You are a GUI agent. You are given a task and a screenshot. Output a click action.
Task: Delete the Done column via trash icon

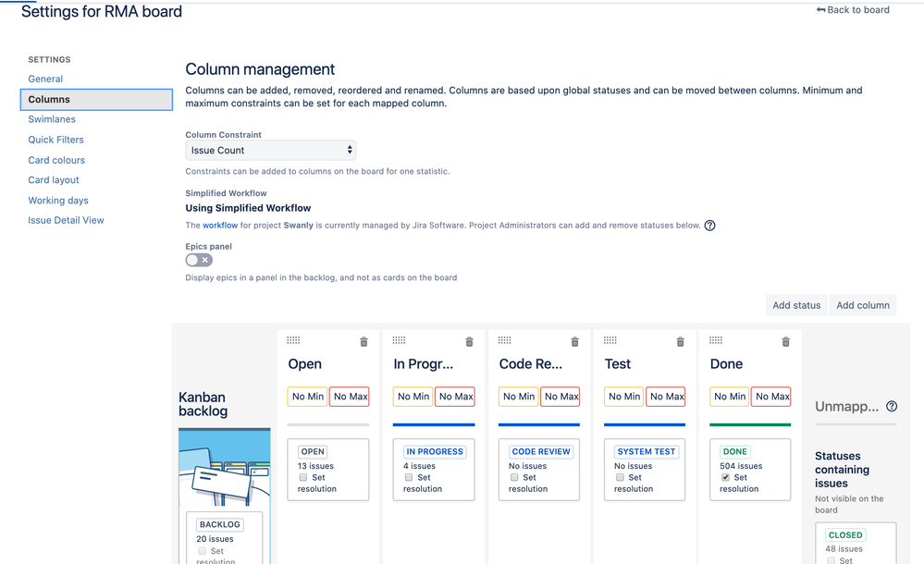[x=785, y=342]
